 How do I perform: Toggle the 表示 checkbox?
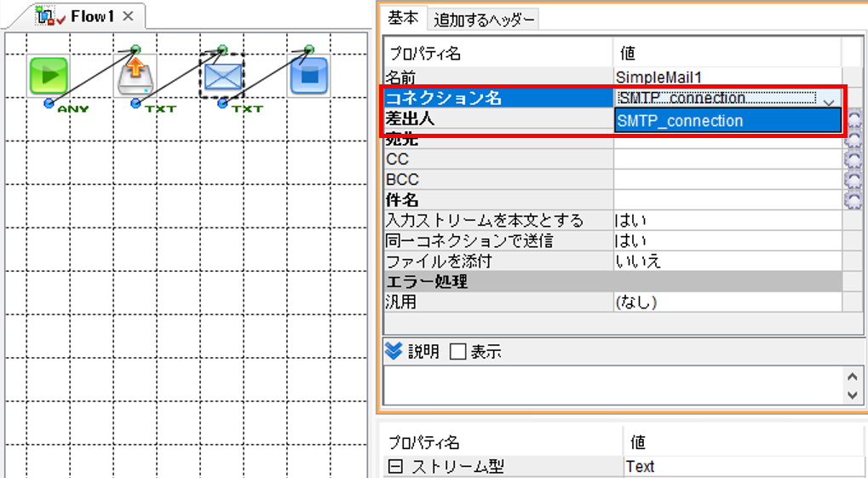pos(457,351)
